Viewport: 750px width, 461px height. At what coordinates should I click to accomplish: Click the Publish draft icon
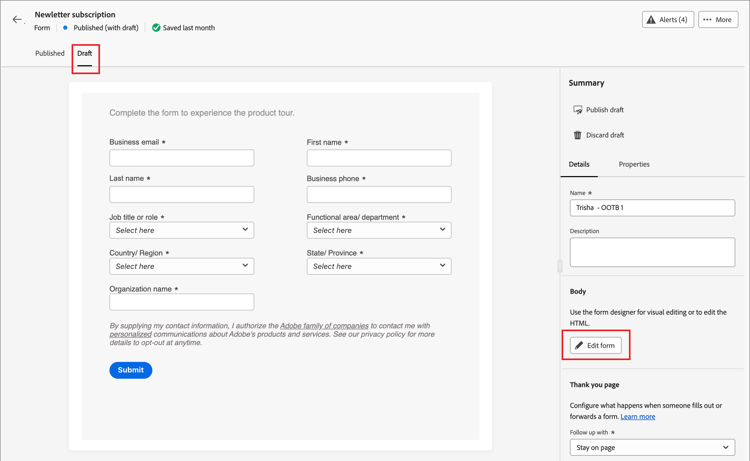(577, 110)
